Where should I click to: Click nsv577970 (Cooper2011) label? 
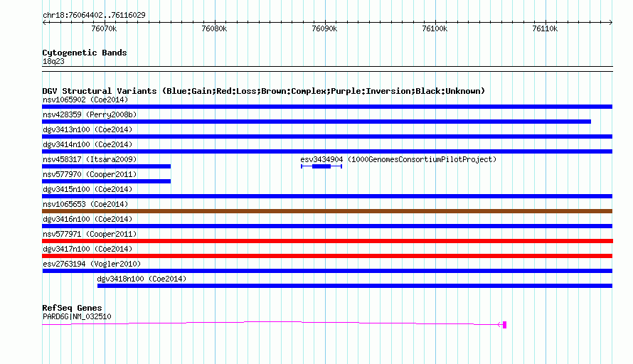click(90, 174)
